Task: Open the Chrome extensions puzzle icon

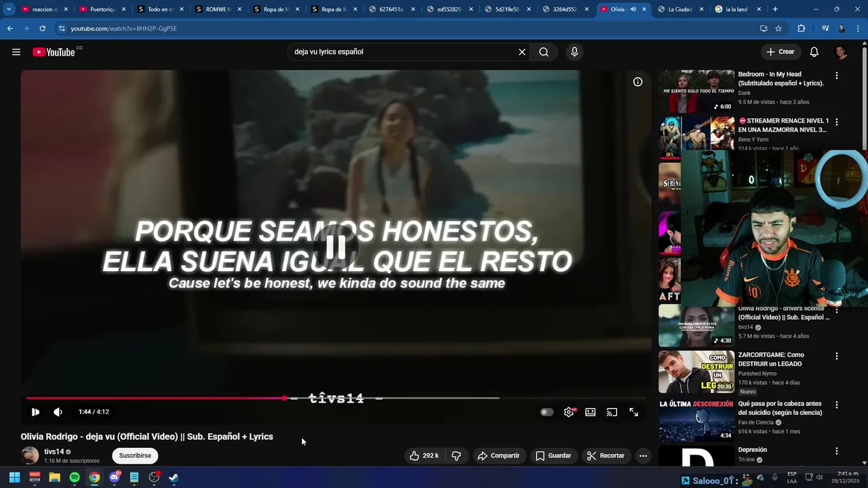Action: (x=801, y=28)
